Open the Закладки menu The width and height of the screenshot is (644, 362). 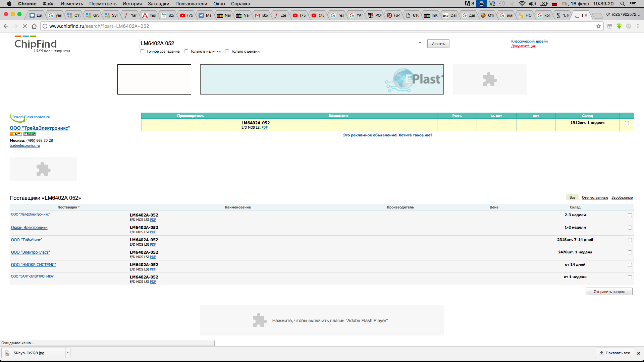[x=158, y=4]
